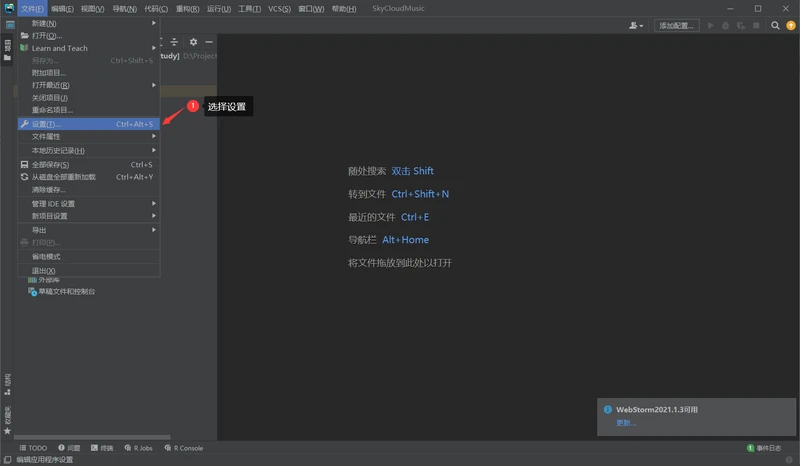
Task: Click the WebStorm2021.1.3可用 notification info icon
Action: coord(608,409)
